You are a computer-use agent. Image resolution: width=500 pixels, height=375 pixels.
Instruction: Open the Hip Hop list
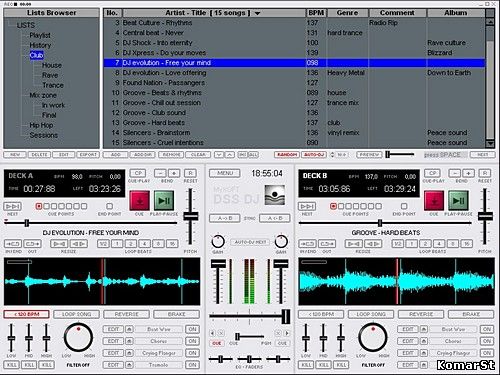point(41,125)
